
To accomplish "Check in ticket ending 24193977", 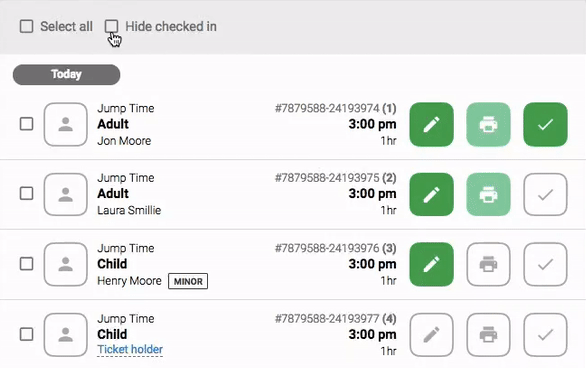I will 545,335.
